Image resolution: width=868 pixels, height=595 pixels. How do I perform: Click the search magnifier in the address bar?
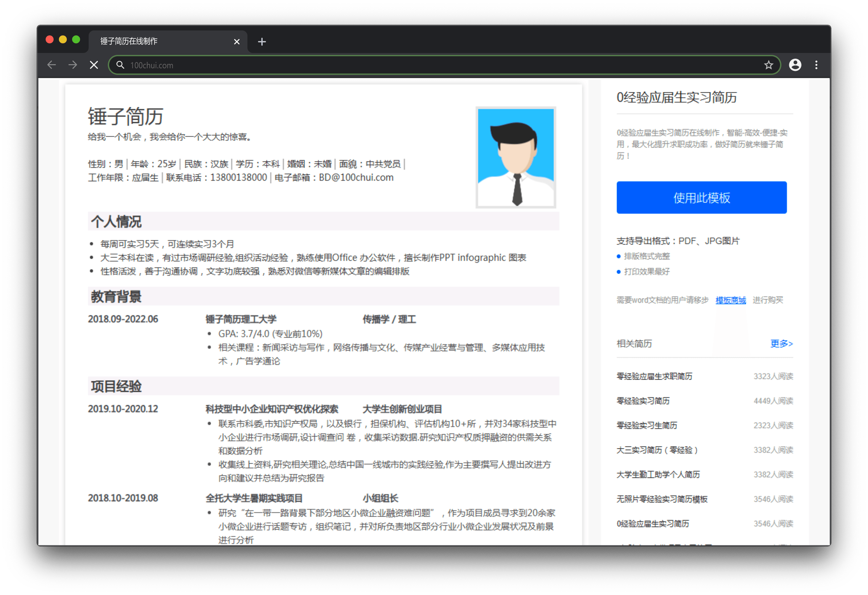[x=120, y=65]
